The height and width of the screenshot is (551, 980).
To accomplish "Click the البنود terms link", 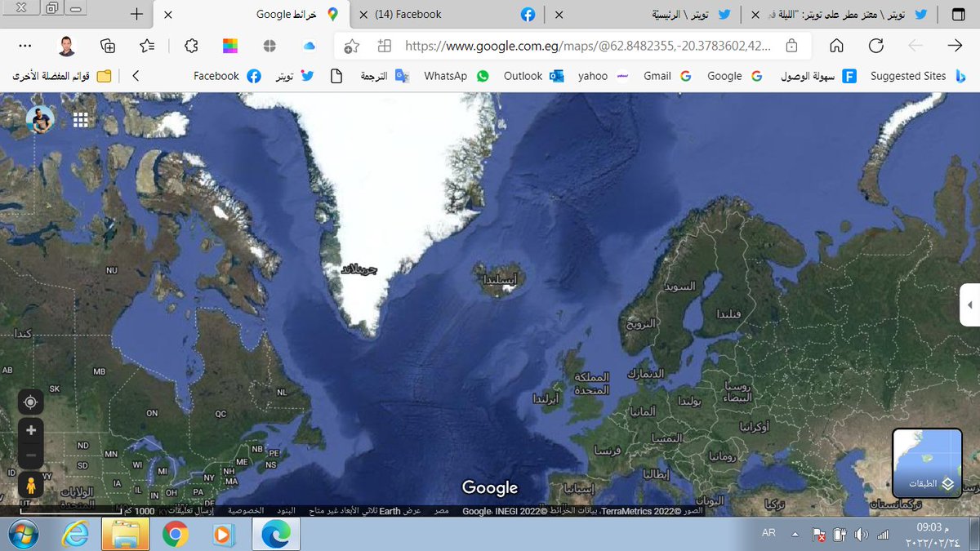I will coord(287,510).
